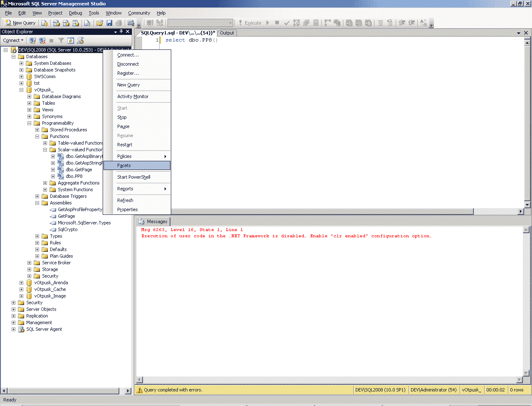Start debugging with the green arrow icon
This screenshot has width=532, height=406.
[x=268, y=23]
